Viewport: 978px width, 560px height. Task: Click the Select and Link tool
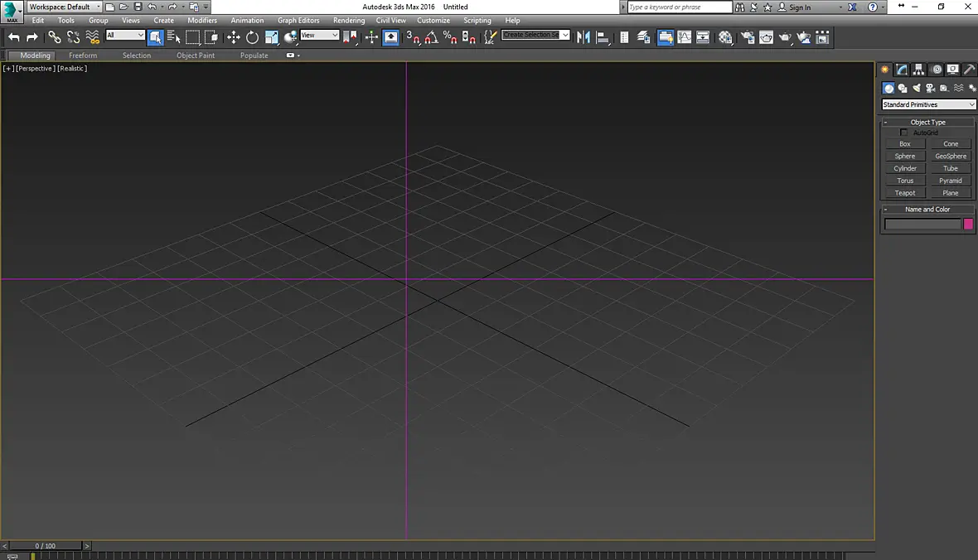[x=54, y=37]
